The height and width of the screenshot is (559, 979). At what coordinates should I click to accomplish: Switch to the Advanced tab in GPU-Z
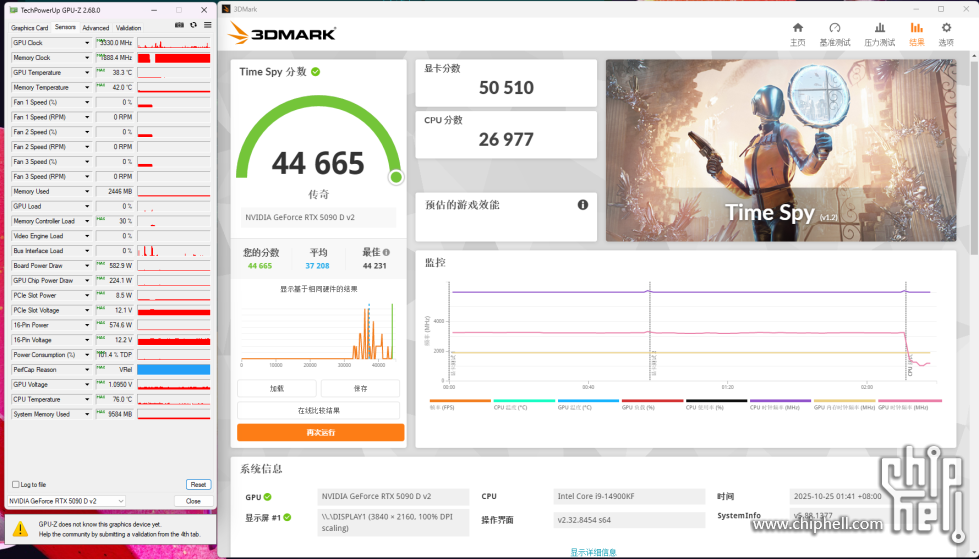click(96, 28)
